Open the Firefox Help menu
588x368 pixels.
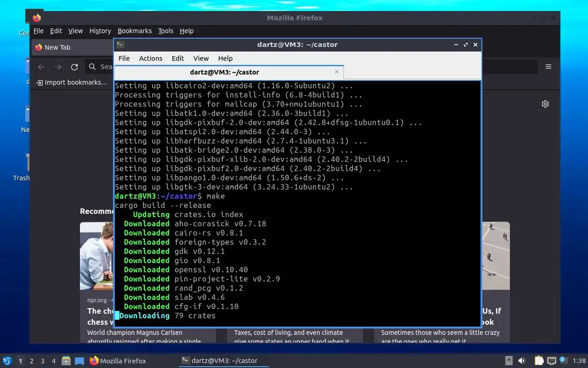coord(187,31)
